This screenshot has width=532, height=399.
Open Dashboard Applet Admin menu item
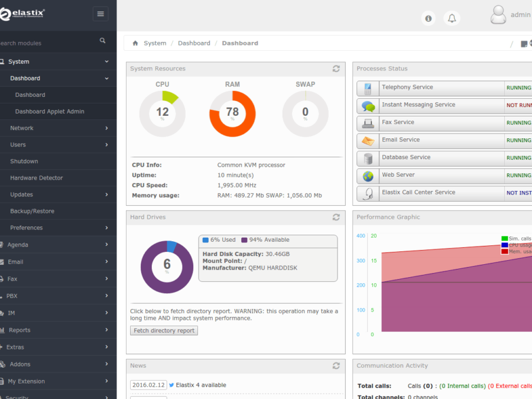point(50,112)
